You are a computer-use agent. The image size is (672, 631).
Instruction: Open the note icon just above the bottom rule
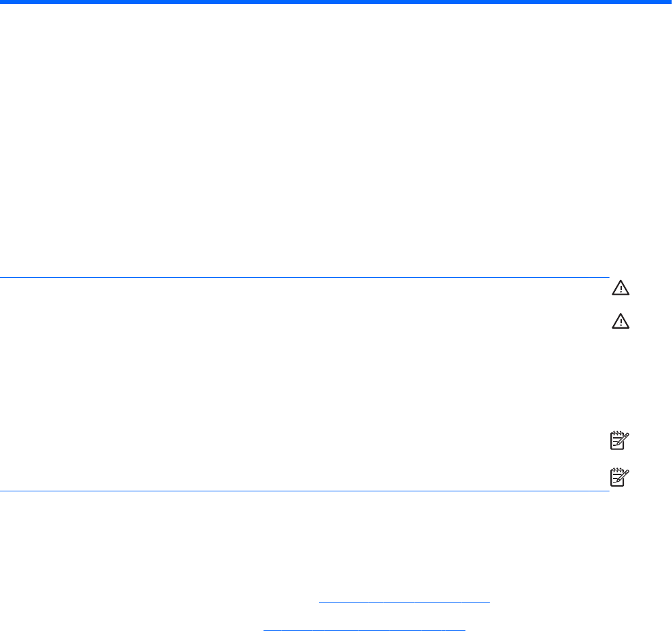[619, 477]
